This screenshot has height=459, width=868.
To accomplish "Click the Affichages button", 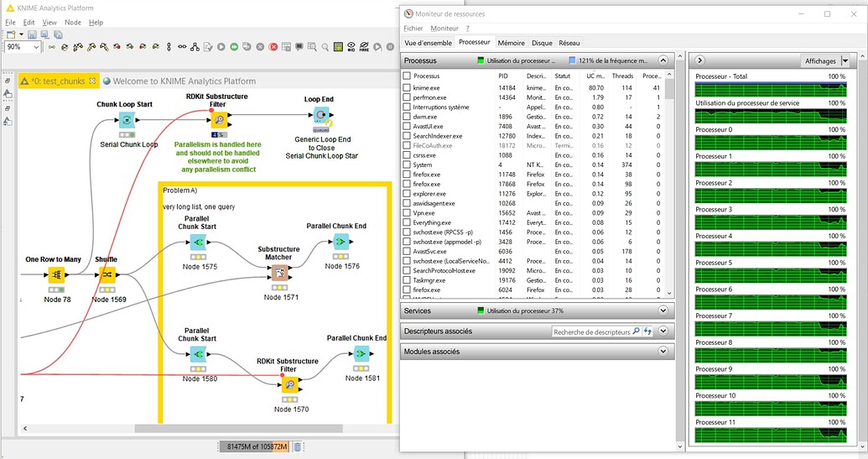I will pos(820,61).
